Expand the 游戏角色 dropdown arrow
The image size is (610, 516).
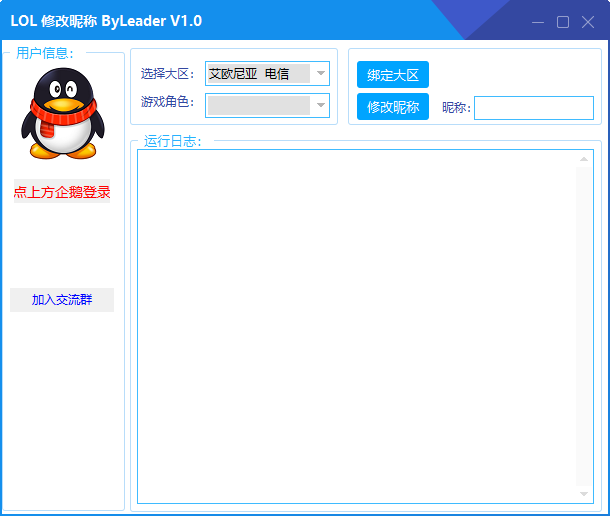321,105
